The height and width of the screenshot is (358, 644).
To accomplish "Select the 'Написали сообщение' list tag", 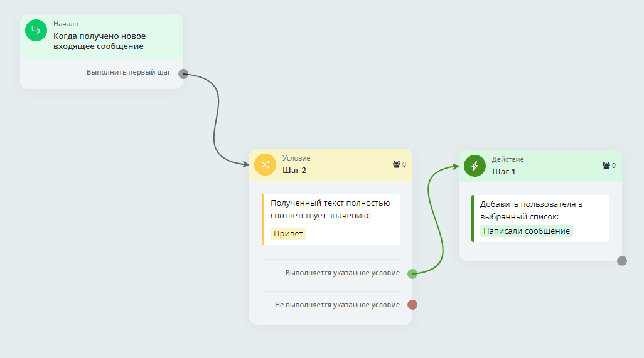I will pos(526,231).
